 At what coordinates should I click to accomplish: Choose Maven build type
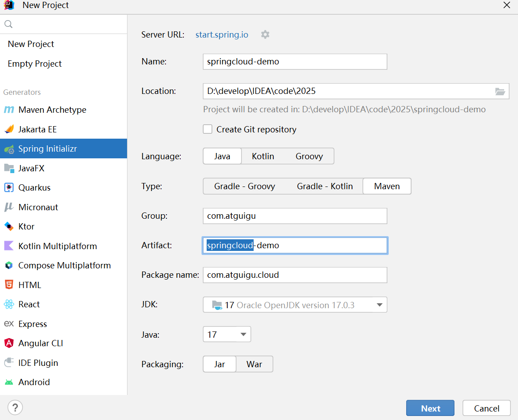387,186
